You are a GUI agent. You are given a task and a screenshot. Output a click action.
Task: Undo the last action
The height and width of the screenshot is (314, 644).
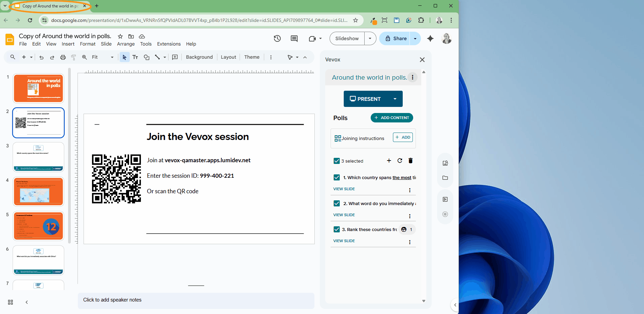click(x=41, y=57)
